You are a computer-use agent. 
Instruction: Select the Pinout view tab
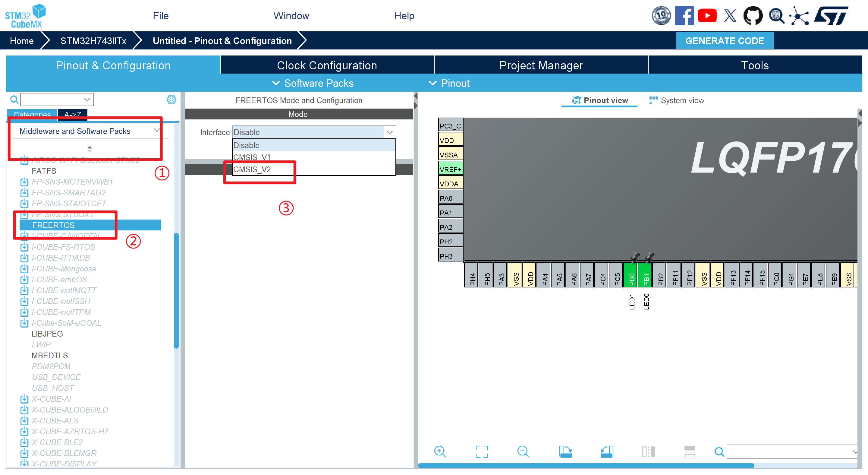[600, 100]
